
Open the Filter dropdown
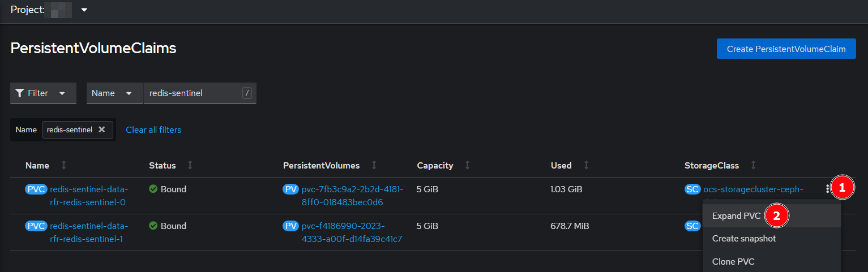(x=43, y=93)
